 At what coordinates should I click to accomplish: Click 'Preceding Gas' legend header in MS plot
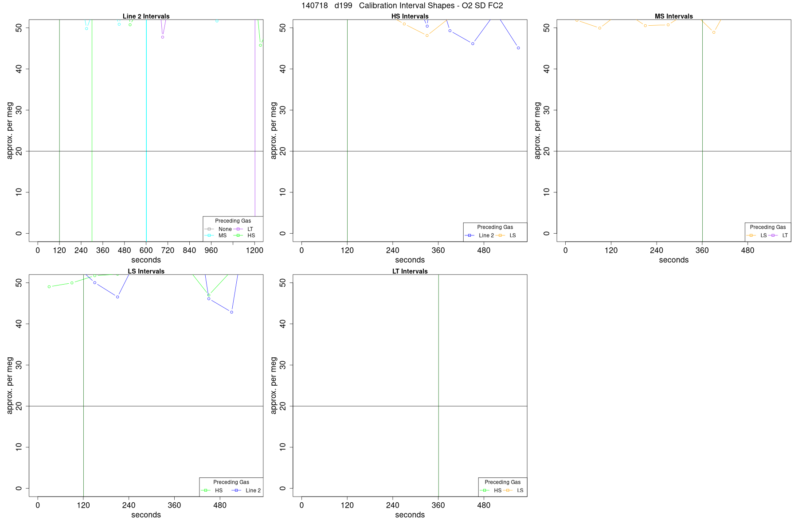tap(767, 227)
